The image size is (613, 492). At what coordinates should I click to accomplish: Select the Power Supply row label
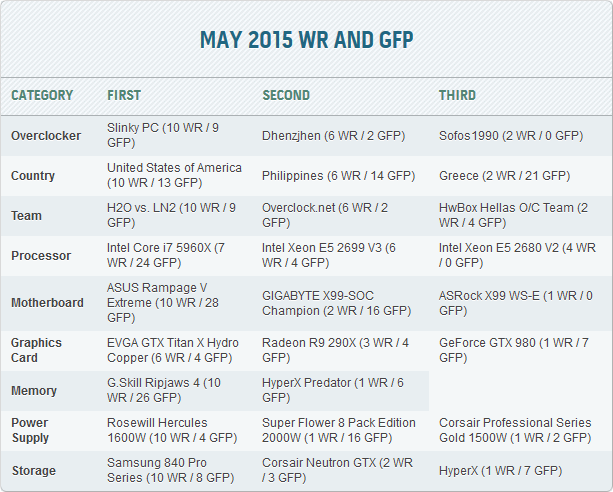[x=30, y=430]
